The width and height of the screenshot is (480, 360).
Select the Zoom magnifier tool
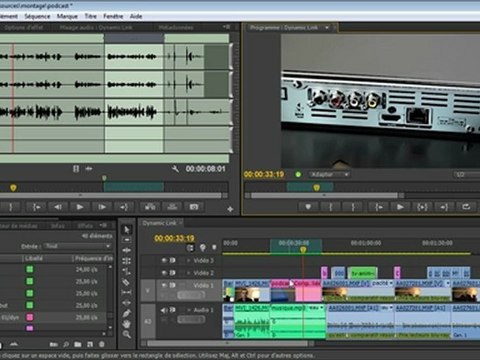(127, 334)
